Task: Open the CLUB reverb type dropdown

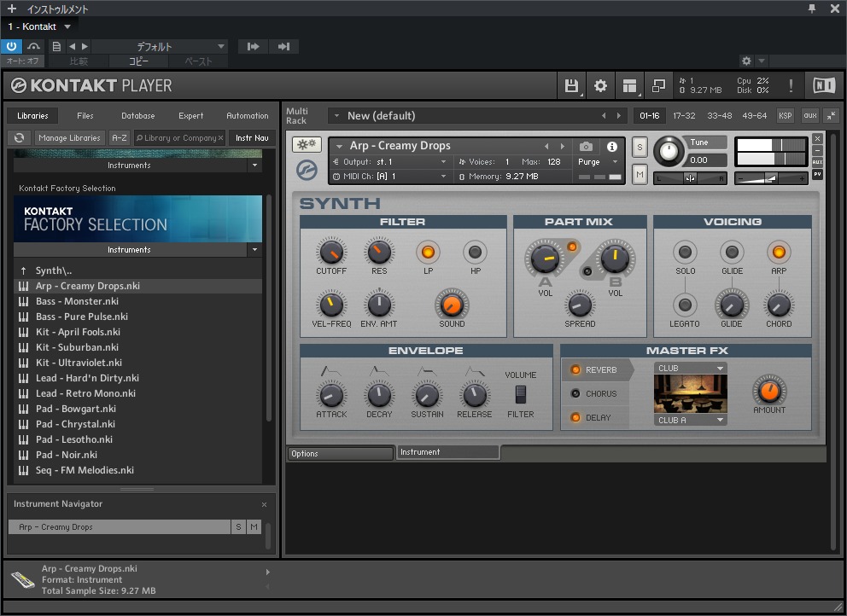Action: pos(691,369)
